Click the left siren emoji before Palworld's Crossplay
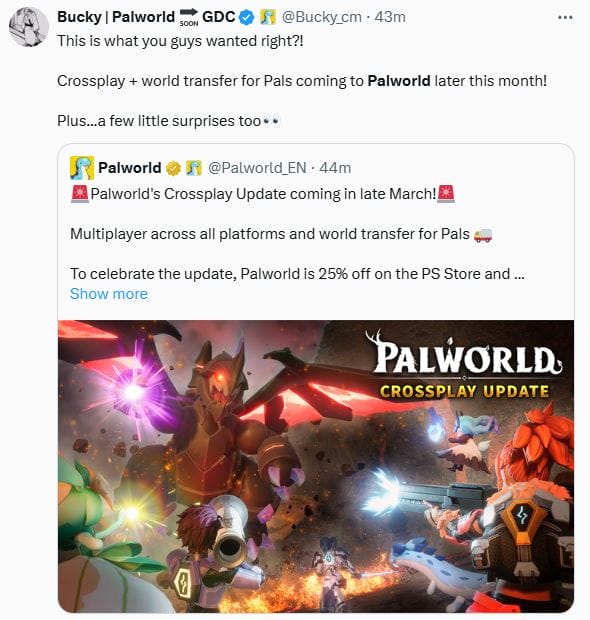This screenshot has height=620, width=590. [x=80, y=194]
